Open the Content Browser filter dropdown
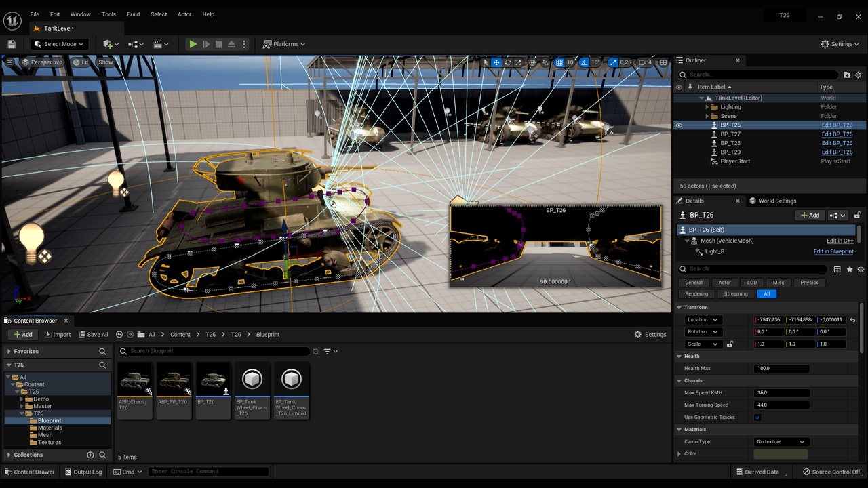 coord(330,351)
